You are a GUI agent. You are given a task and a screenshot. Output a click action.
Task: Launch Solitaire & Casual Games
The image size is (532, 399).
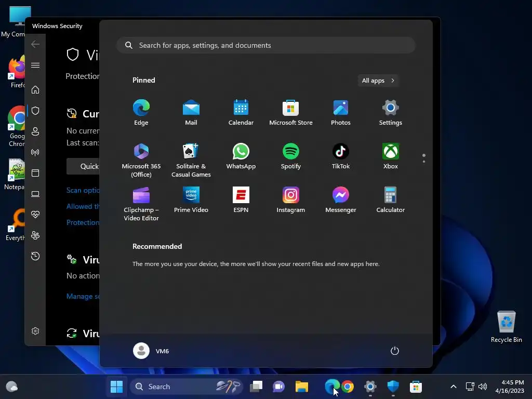tap(191, 160)
